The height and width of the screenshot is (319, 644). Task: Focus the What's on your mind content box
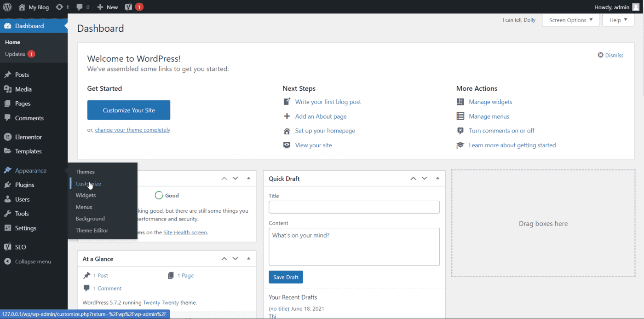354,247
